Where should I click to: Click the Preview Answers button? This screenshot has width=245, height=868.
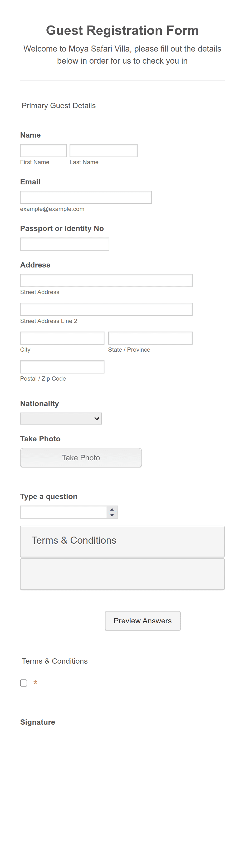pos(143,621)
